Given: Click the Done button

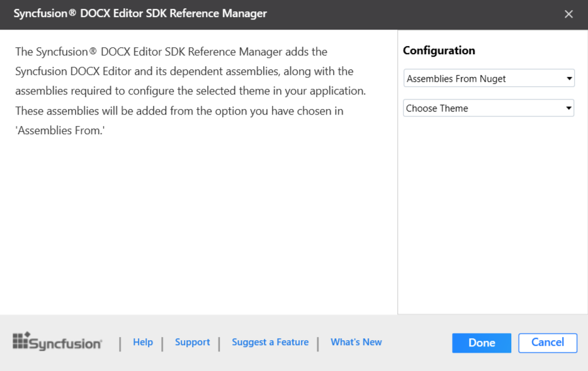Looking at the screenshot, I should (x=481, y=343).
